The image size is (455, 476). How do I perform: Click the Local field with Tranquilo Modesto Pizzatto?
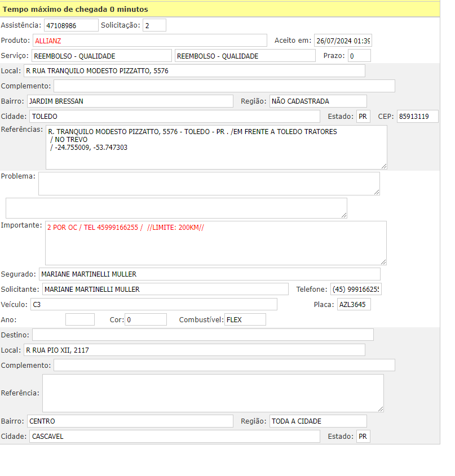(195, 71)
